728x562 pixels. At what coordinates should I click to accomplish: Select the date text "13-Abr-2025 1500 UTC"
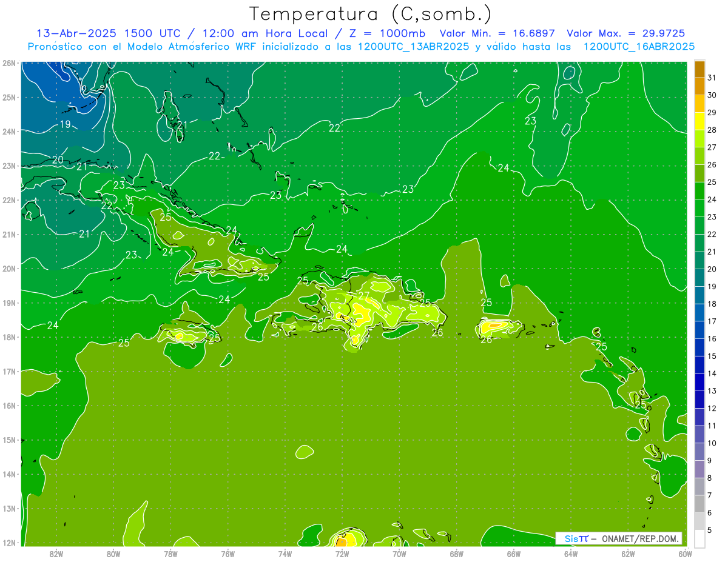click(107, 33)
